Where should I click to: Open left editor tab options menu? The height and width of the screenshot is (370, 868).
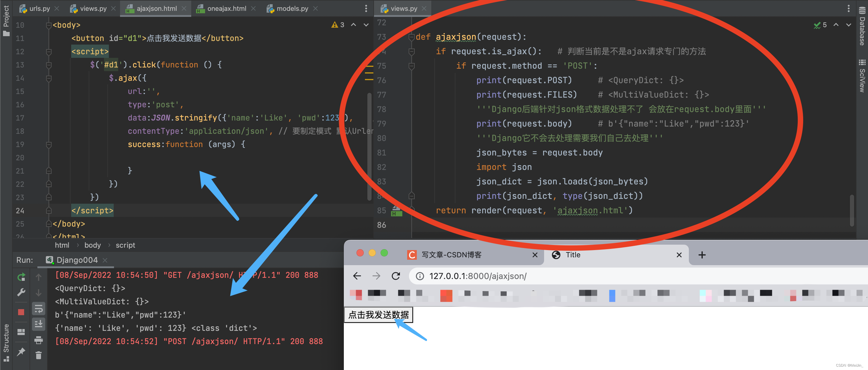coord(366,8)
